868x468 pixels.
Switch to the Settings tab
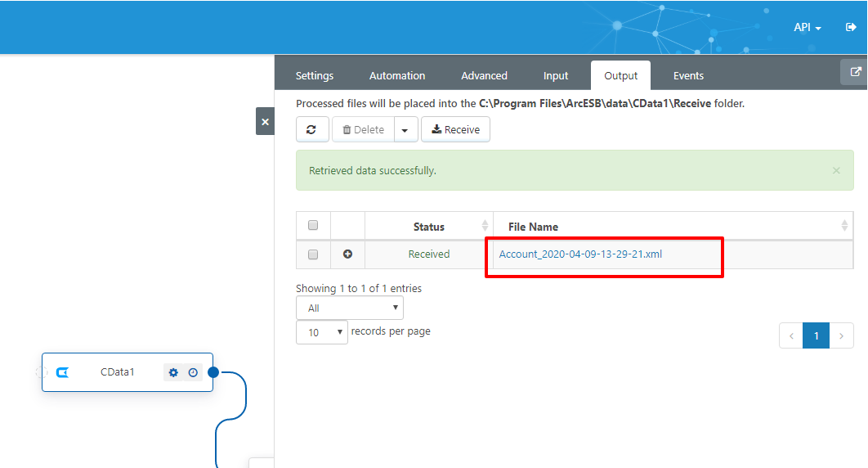[x=315, y=75]
